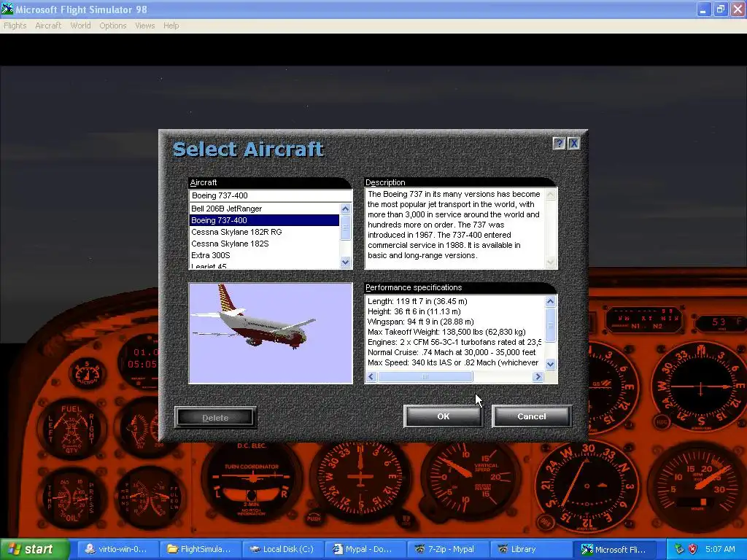
Task: Switch to Library taskbar item
Action: tap(530, 549)
